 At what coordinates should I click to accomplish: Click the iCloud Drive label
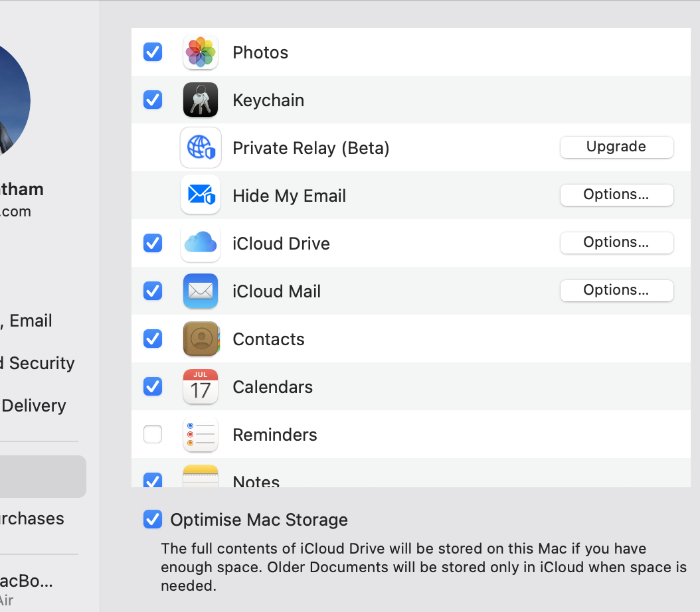(x=281, y=244)
